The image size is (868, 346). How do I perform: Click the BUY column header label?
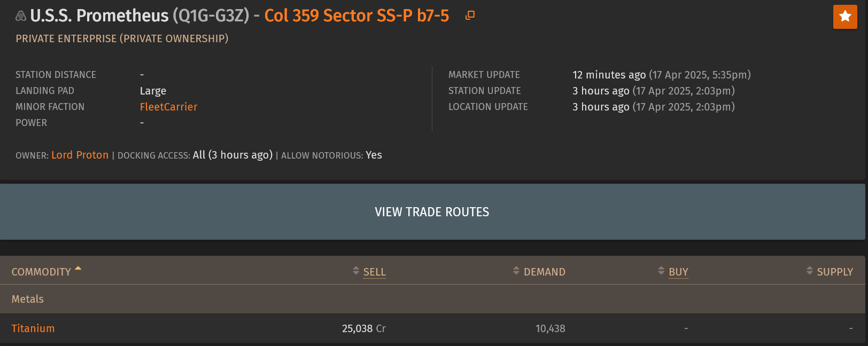[678, 272]
